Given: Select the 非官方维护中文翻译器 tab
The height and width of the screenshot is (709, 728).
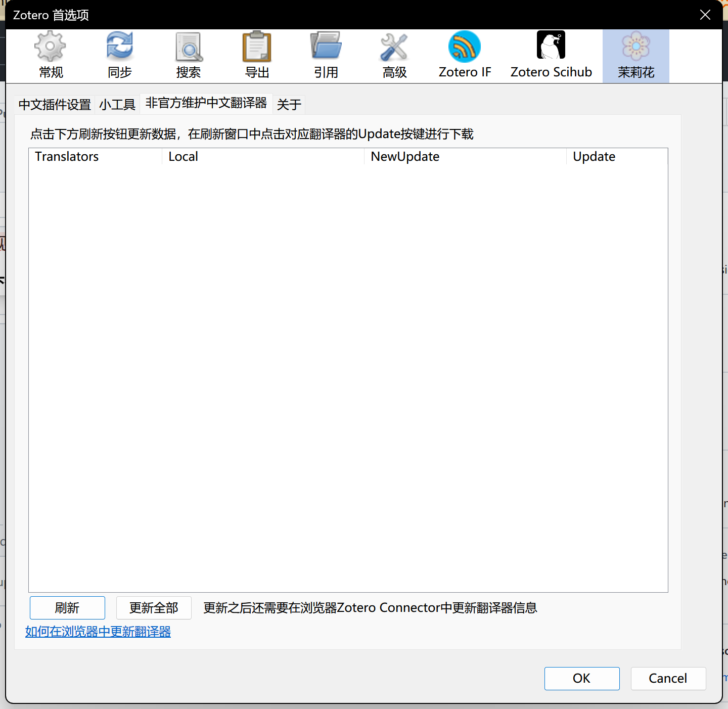Looking at the screenshot, I should coord(206,103).
